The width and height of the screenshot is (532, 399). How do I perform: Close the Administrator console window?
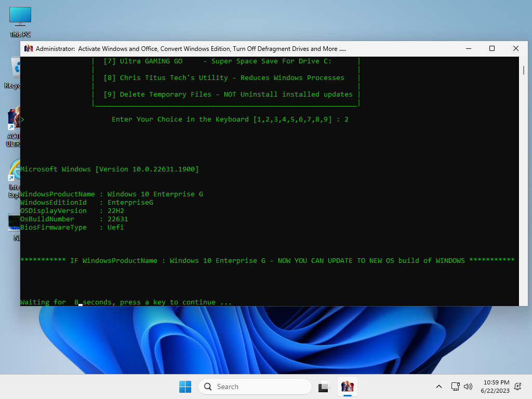(x=516, y=48)
